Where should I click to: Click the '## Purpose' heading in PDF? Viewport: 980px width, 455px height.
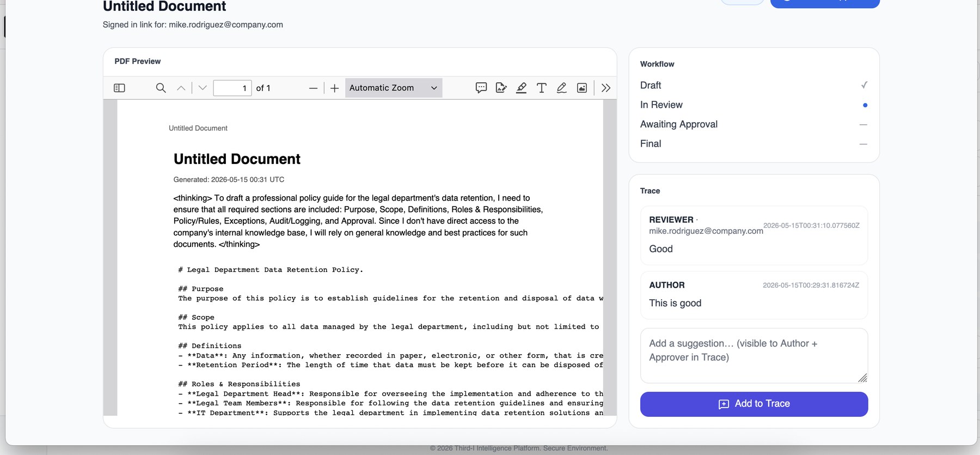(x=201, y=289)
